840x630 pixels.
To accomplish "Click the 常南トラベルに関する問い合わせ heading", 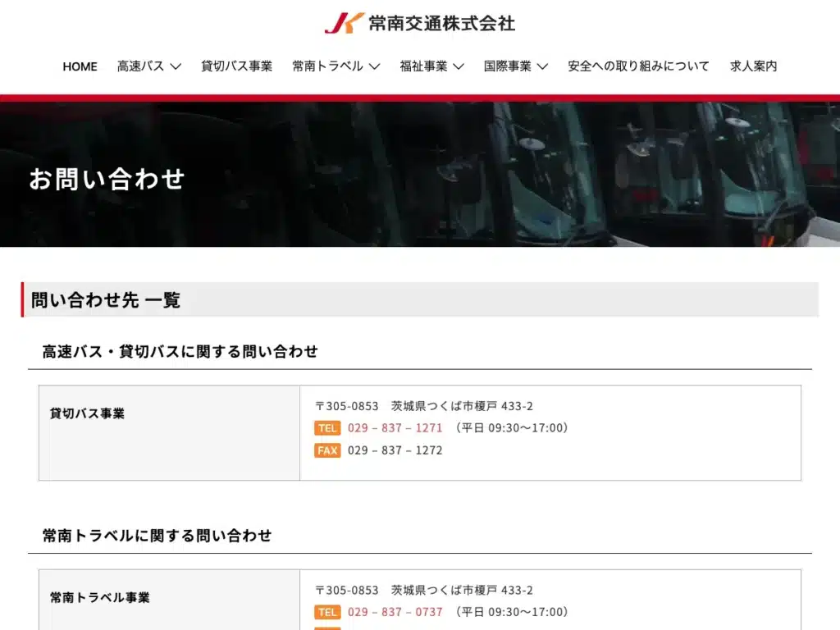I will coord(157,536).
